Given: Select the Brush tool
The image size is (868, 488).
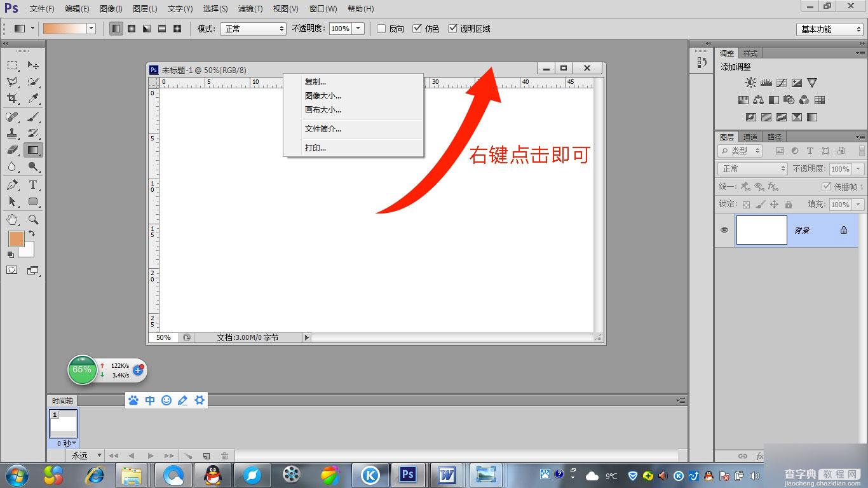Looking at the screenshot, I should point(33,117).
